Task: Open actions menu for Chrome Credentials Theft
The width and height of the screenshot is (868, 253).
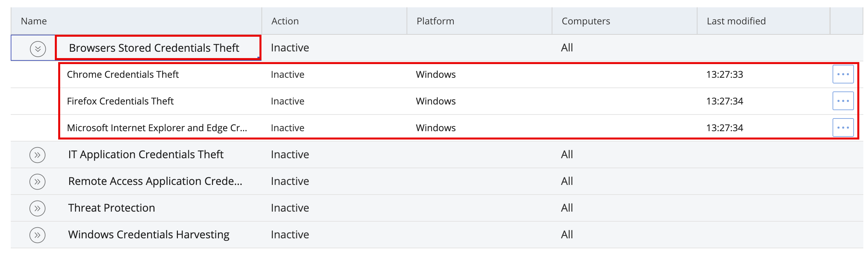Action: point(842,74)
